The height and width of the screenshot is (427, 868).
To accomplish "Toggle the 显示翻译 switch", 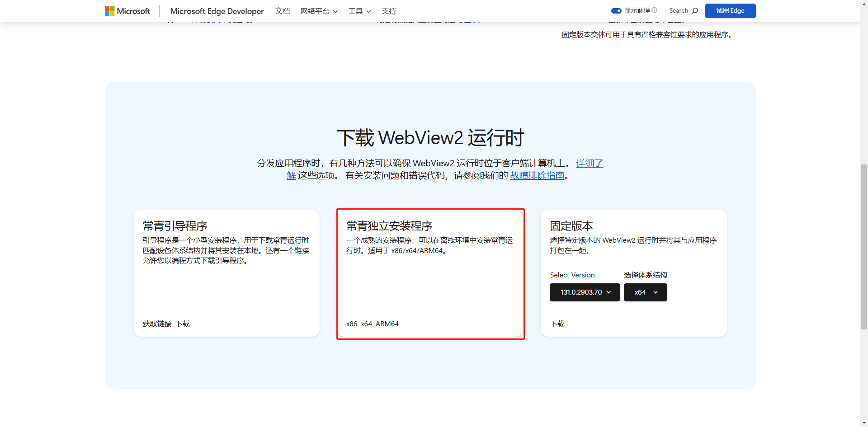I will tap(616, 11).
